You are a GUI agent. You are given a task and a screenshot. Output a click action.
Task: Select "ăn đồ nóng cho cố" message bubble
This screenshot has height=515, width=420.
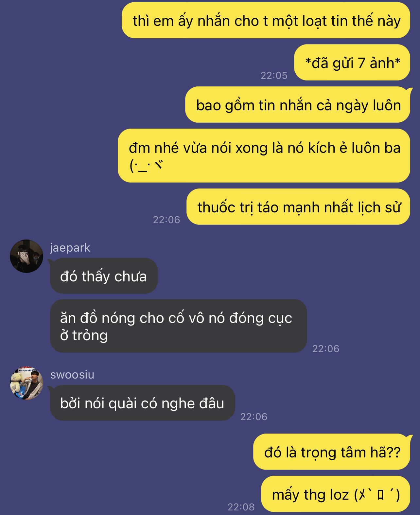[178, 326]
